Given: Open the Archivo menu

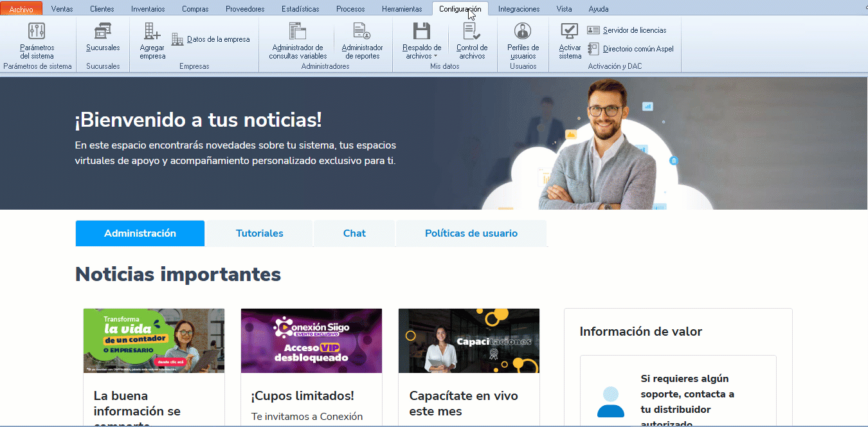Looking at the screenshot, I should pyautogui.click(x=21, y=9).
